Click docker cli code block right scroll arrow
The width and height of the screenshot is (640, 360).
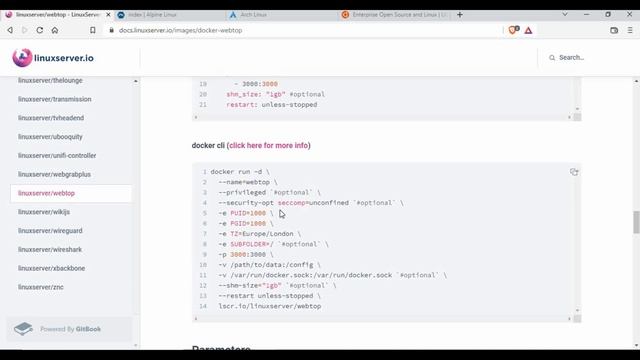[x=569, y=319]
